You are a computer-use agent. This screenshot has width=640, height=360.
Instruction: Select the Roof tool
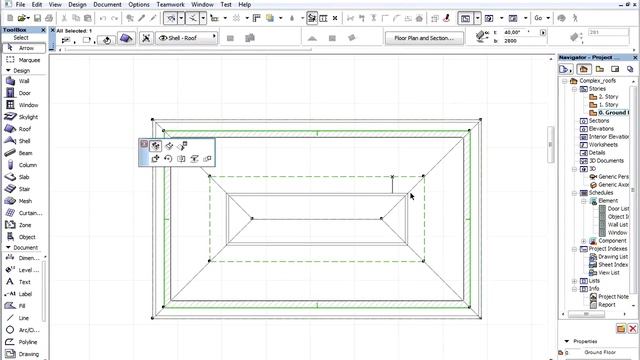pos(24,129)
